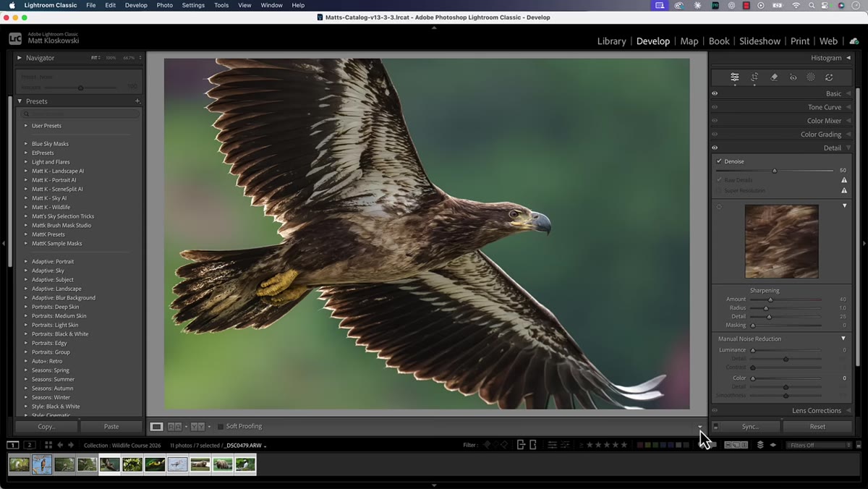Switch to the Print module

click(800, 41)
